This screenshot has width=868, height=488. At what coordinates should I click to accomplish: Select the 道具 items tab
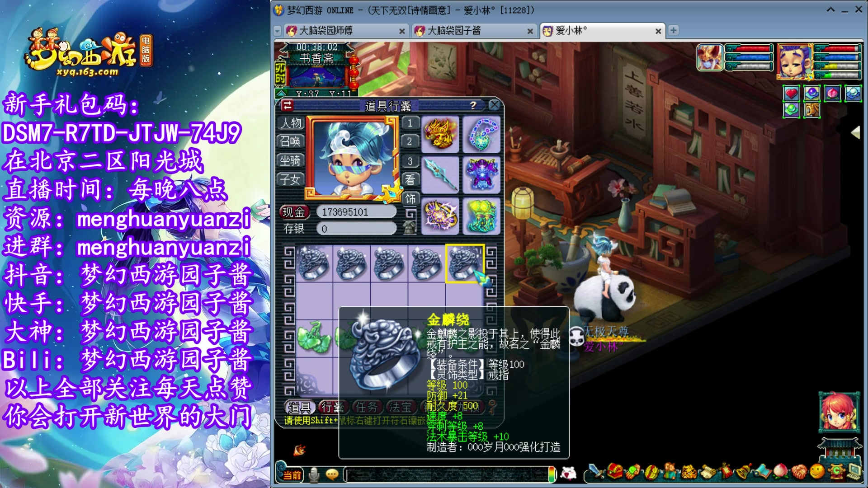pos(300,408)
